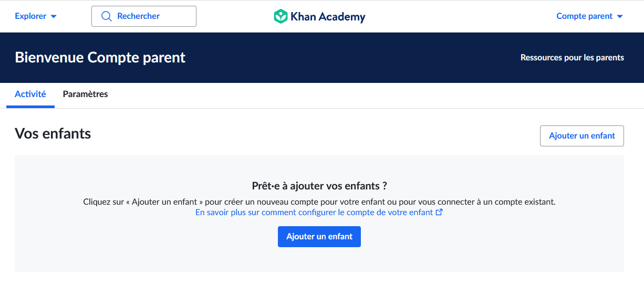Click the magnifying glass search icon
The image size is (644, 286).
(x=106, y=16)
